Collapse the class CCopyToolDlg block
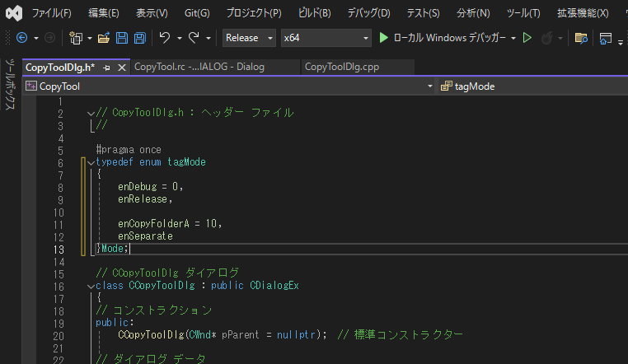Viewport: 628px width, 364px height. pos(90,286)
